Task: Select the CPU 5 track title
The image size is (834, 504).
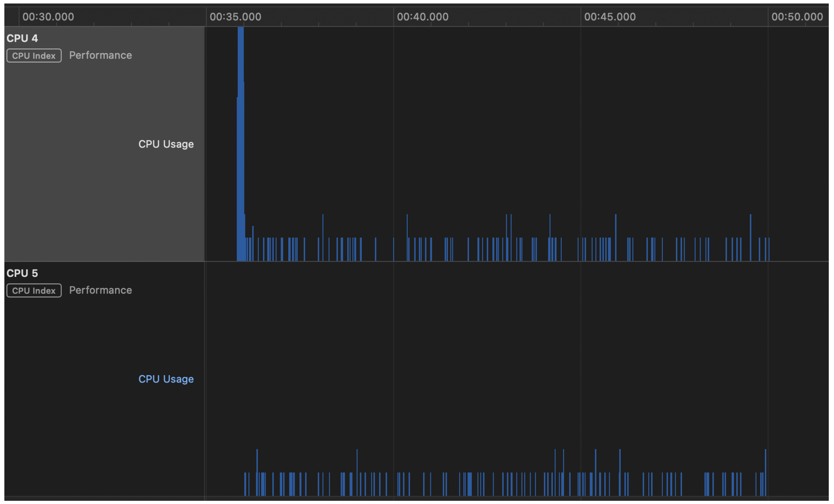Action: click(x=22, y=273)
